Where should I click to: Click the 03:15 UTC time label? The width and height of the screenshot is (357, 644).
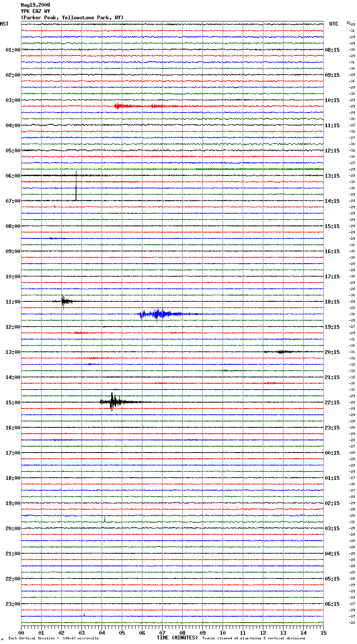pyautogui.click(x=332, y=529)
